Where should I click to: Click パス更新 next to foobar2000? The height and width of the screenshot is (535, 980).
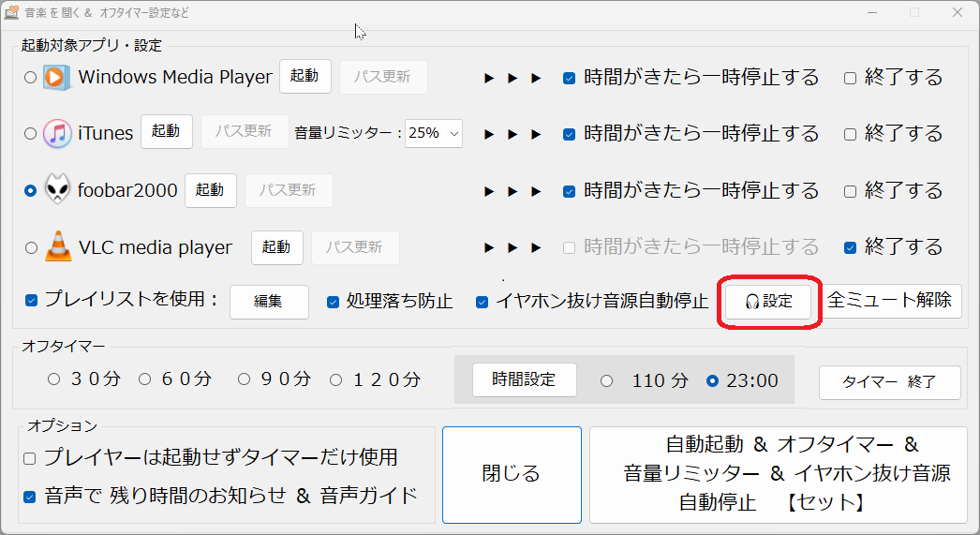click(289, 190)
